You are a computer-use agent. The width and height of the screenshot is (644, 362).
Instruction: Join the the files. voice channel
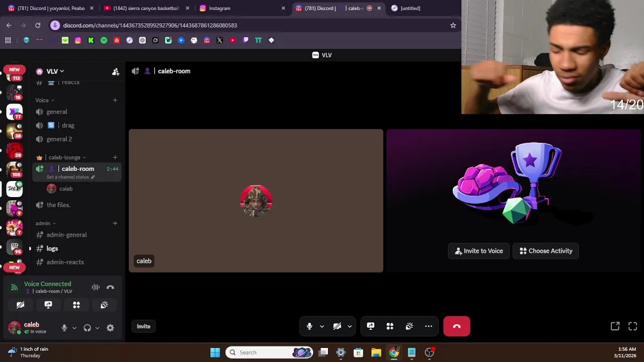pos(77,205)
